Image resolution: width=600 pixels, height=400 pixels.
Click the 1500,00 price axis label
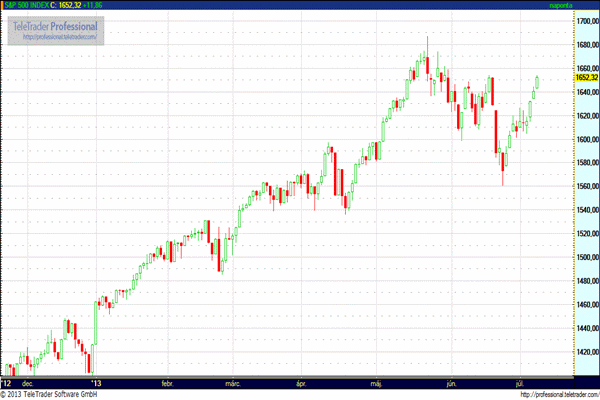click(586, 258)
